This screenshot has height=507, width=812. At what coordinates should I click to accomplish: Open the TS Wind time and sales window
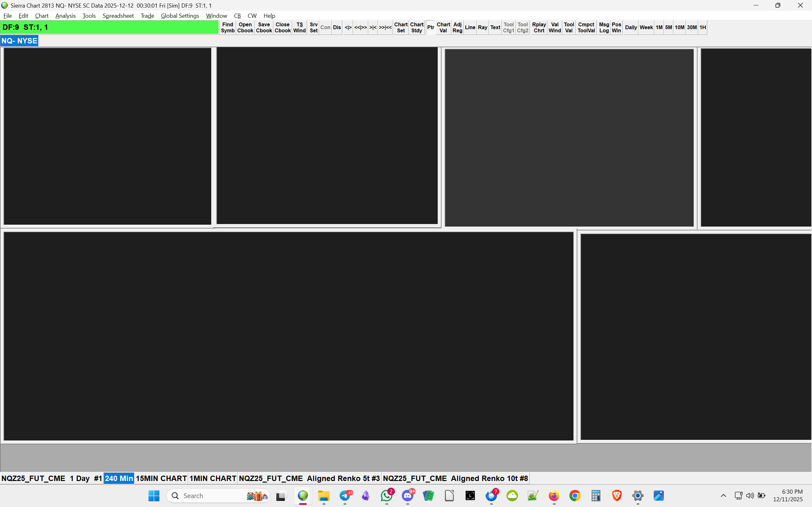(x=299, y=28)
